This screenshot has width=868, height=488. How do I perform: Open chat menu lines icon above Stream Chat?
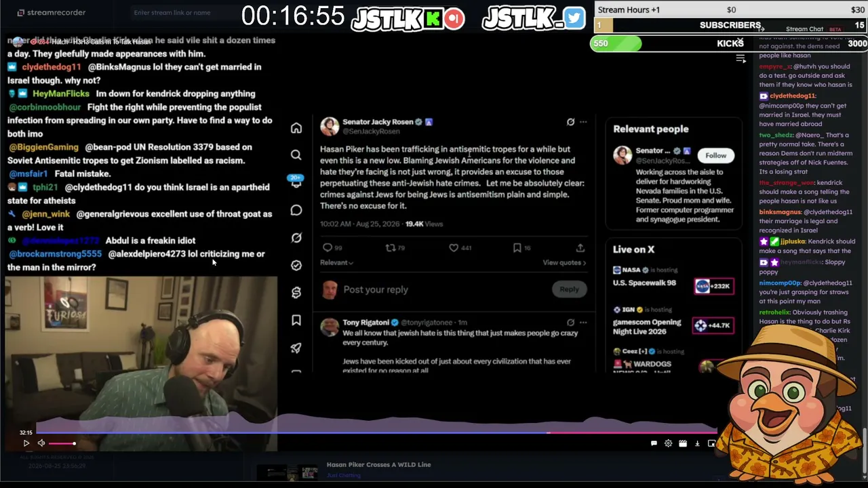point(741,60)
